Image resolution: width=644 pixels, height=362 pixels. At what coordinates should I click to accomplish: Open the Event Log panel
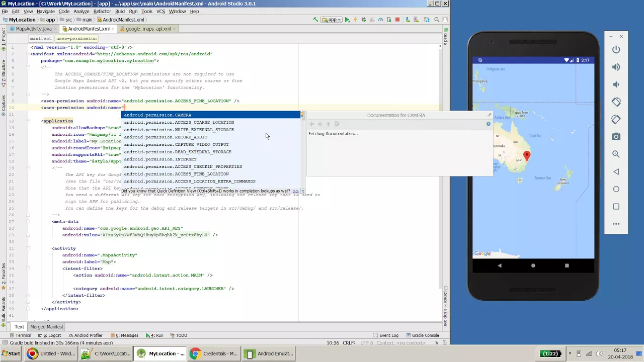tap(385, 335)
